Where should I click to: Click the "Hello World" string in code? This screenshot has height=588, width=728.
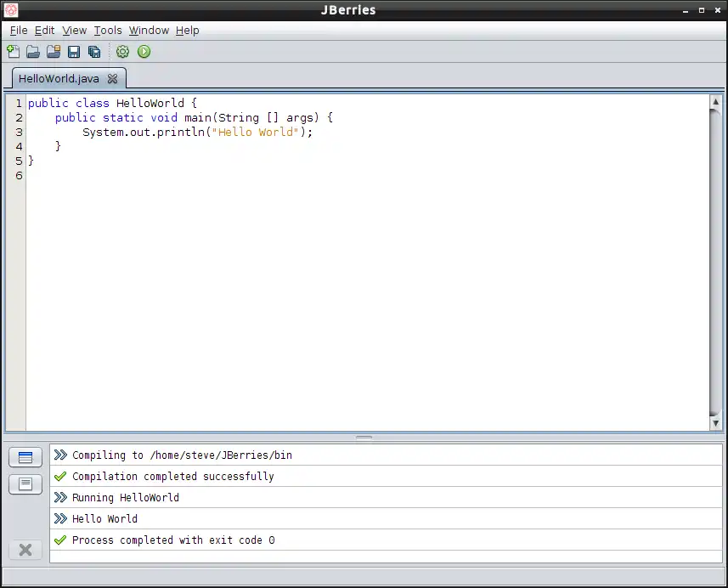click(255, 132)
